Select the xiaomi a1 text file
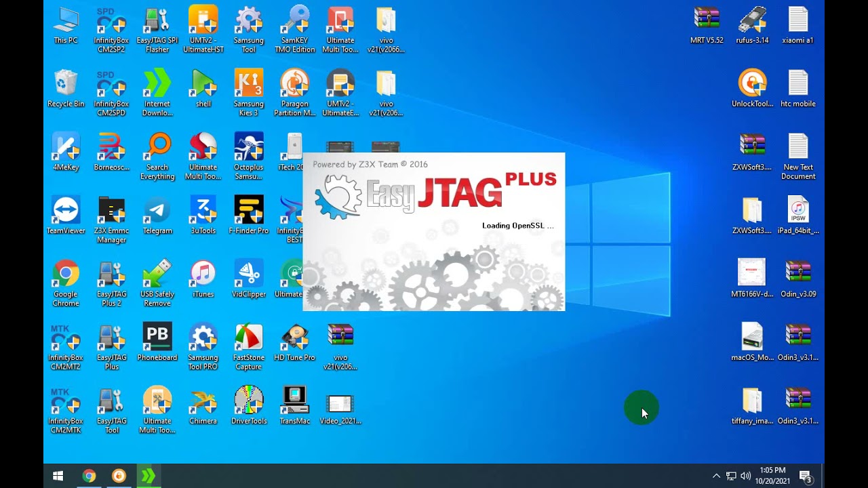Image resolution: width=868 pixels, height=488 pixels. point(798,26)
